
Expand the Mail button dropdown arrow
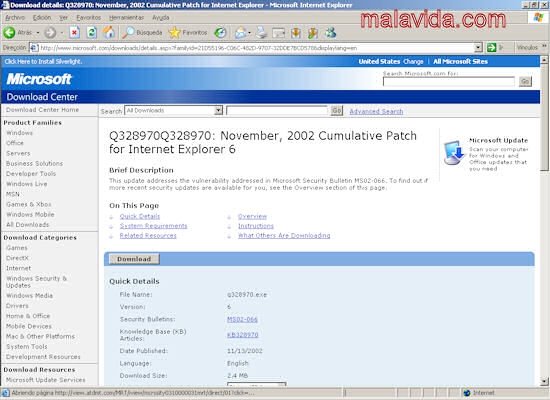point(249,33)
